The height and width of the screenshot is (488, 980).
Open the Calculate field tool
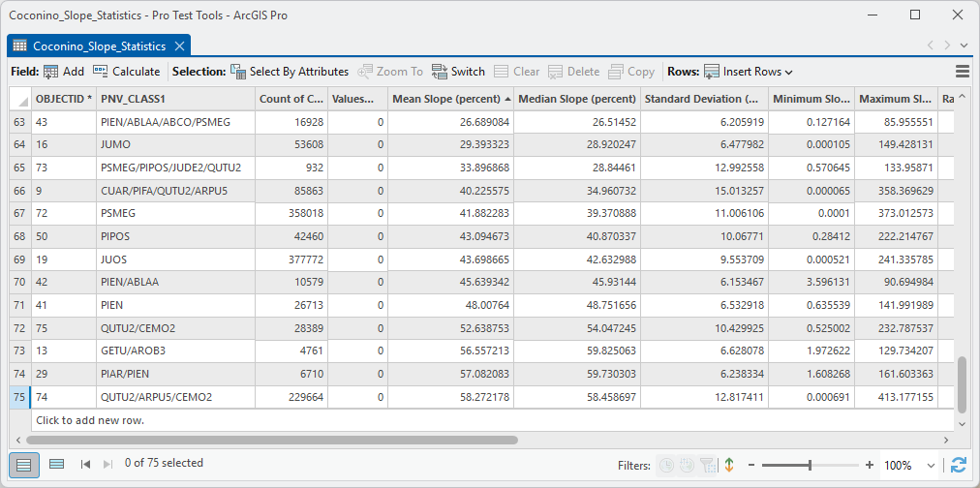(x=126, y=72)
